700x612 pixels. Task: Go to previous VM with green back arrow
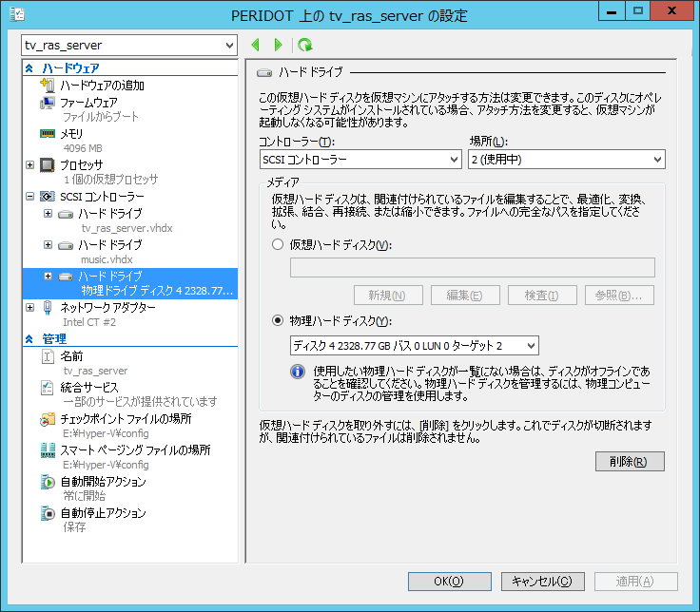256,45
